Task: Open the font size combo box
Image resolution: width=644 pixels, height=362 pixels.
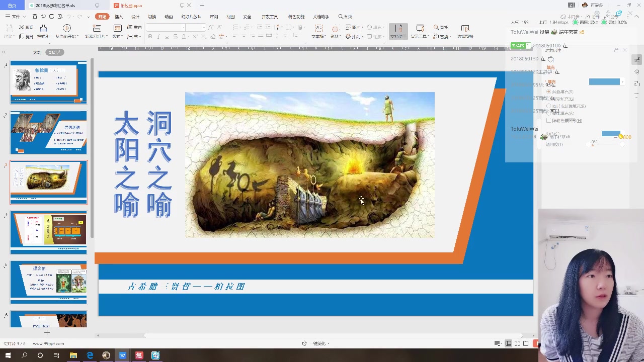Action: [x=195, y=27]
